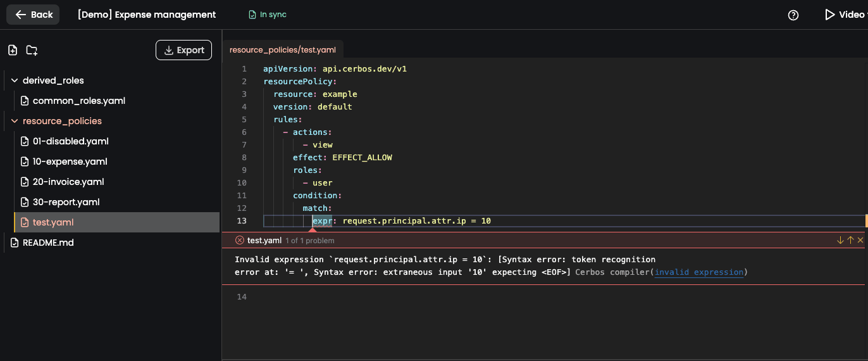Click the new file icon
Image resolution: width=868 pixels, height=361 pixels.
click(12, 50)
